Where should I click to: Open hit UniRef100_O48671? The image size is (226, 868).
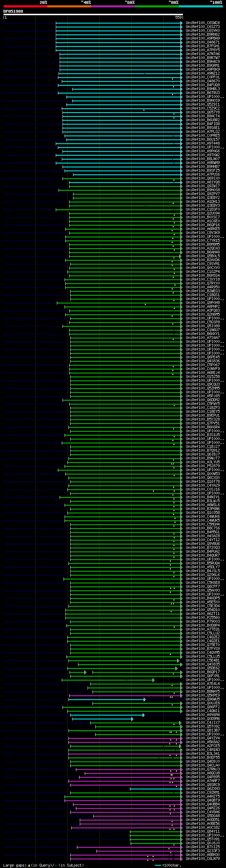click(x=203, y=42)
